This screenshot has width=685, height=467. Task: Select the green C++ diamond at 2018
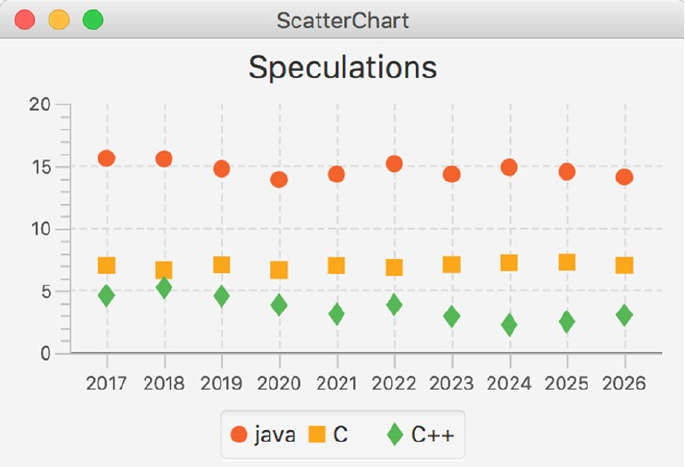(164, 288)
